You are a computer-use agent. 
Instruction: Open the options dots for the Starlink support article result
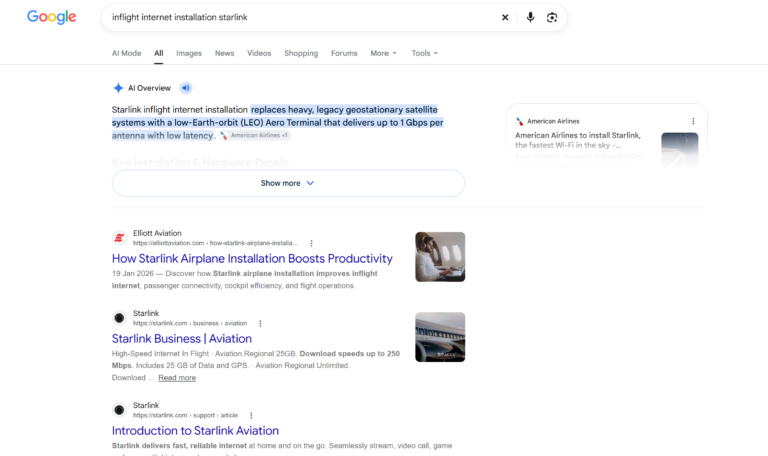(x=251, y=415)
